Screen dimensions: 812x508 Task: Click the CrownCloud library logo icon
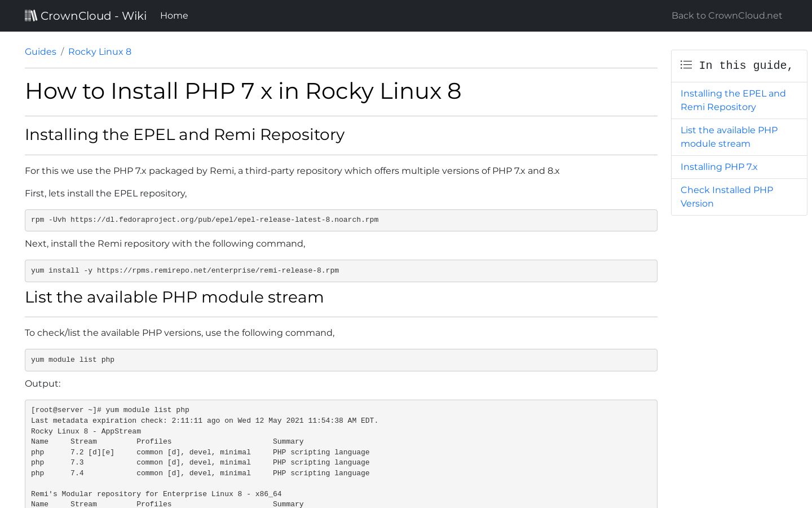tap(31, 15)
